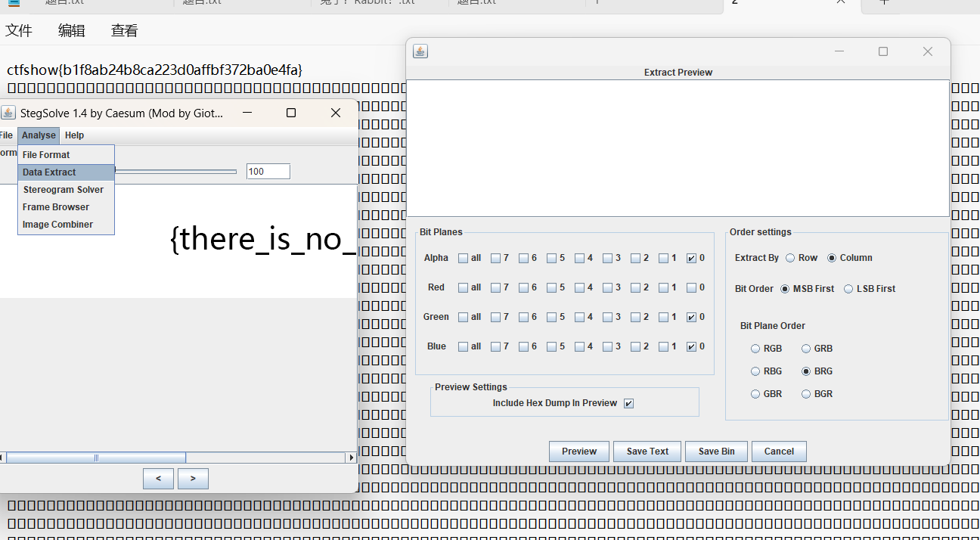This screenshot has height=540, width=980.
Task: Select Extract By Column
Action: coord(832,258)
